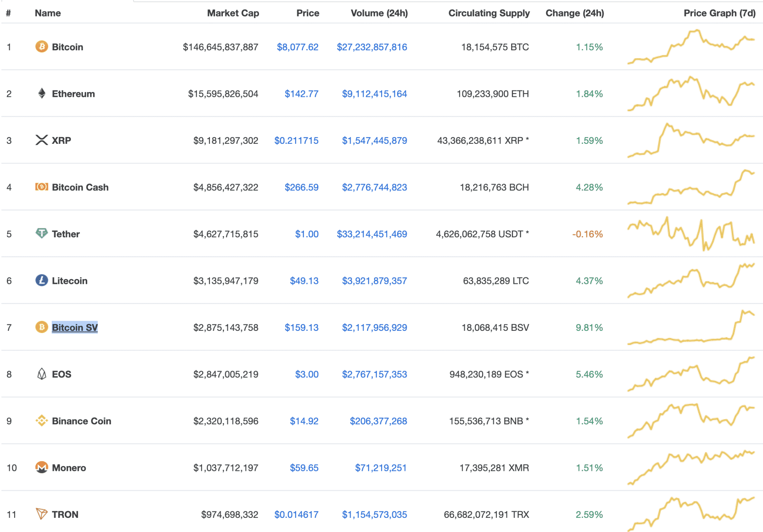Click Bitcoin SV price $159.13
This screenshot has width=763, height=532.
coord(301,327)
